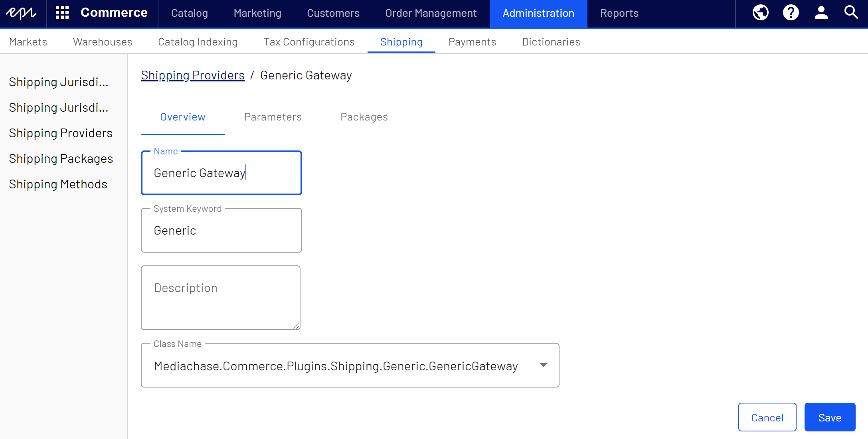Click the System Keyword field
Viewport: 868px width, 439px height.
click(x=221, y=231)
